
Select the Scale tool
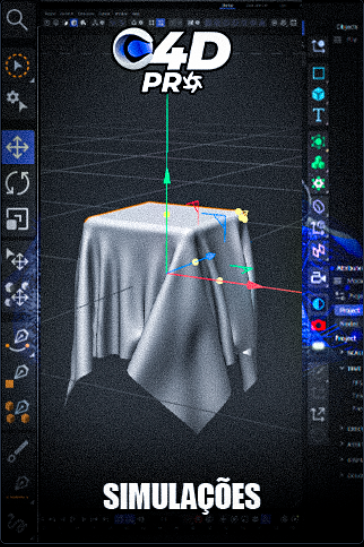coord(17,219)
